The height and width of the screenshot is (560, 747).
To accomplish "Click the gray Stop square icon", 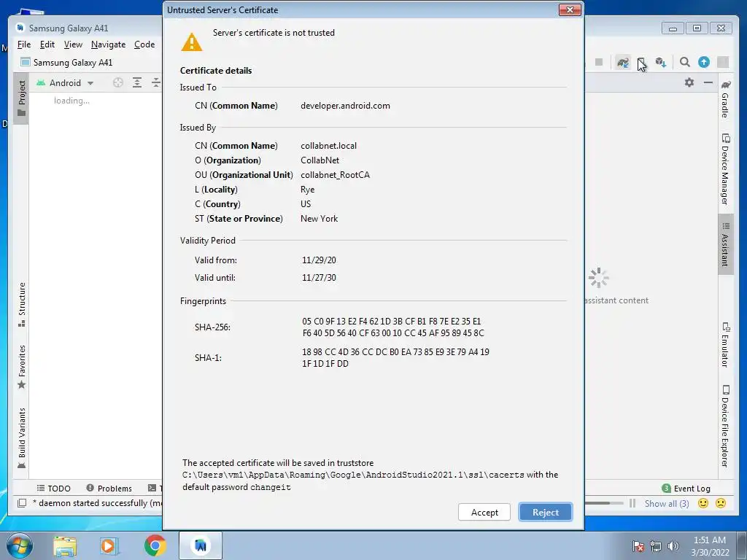I will (599, 63).
